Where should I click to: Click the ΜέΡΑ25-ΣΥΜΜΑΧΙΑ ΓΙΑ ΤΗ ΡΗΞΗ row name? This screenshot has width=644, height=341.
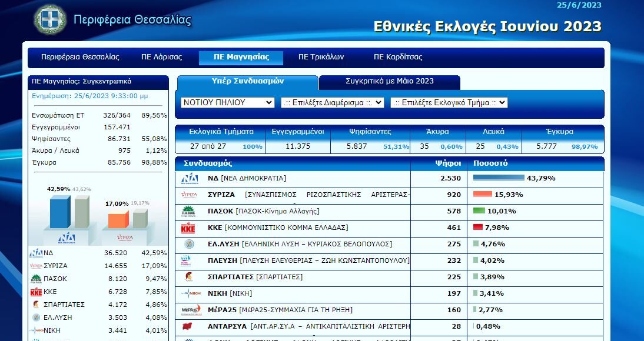[280, 310]
